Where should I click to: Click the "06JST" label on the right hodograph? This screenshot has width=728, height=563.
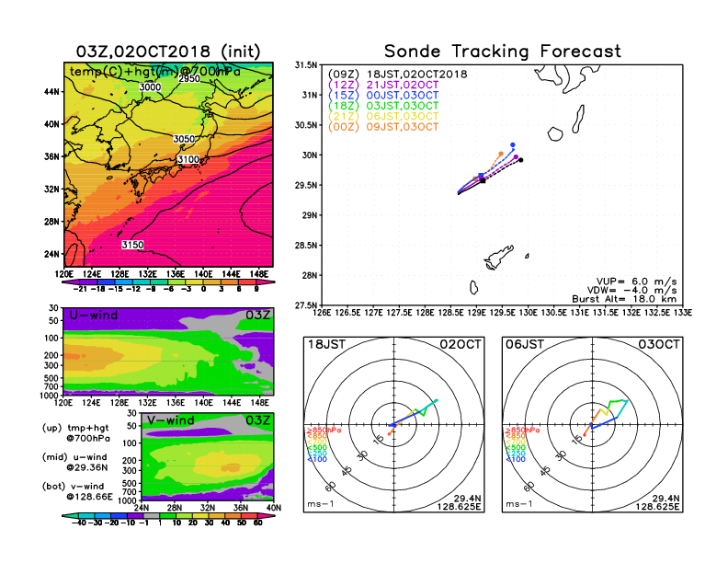[x=525, y=344]
